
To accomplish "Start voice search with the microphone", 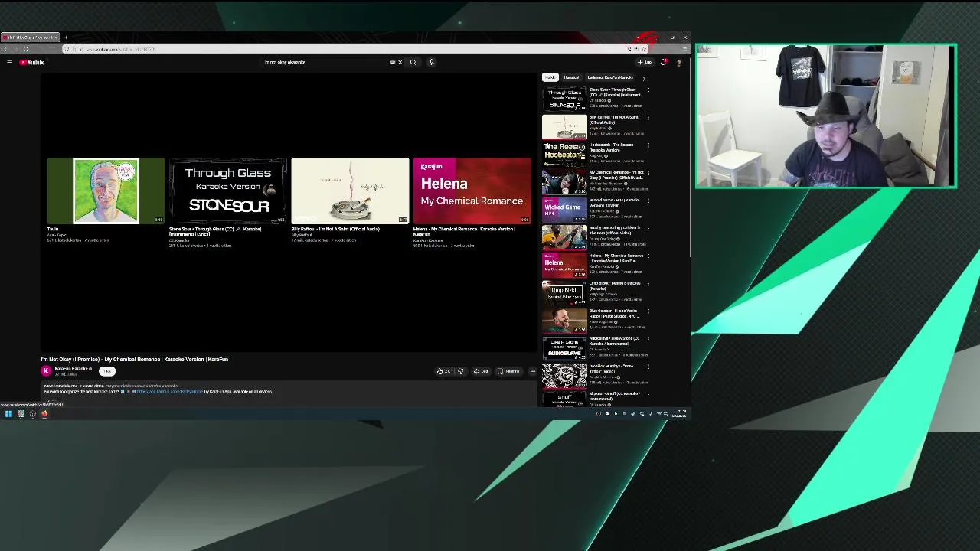I will pyautogui.click(x=431, y=62).
